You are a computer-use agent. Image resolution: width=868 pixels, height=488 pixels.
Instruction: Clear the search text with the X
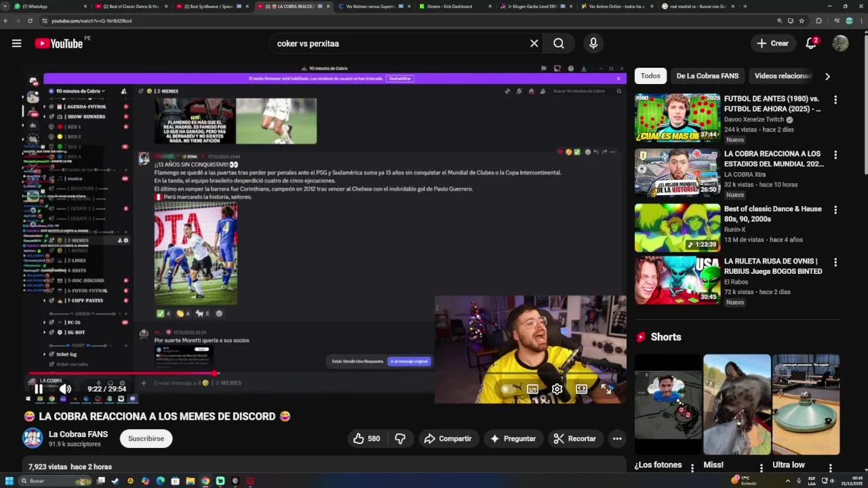pos(534,43)
